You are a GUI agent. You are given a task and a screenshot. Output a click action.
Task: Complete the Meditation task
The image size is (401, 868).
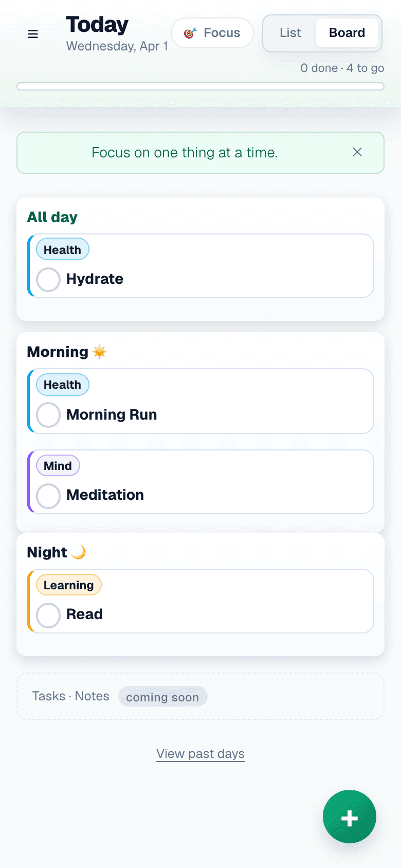pos(48,496)
